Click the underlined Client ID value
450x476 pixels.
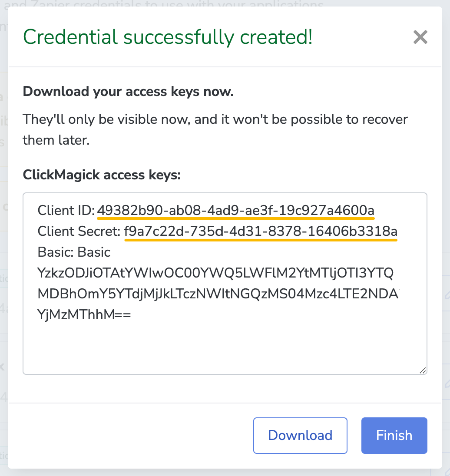(236, 211)
